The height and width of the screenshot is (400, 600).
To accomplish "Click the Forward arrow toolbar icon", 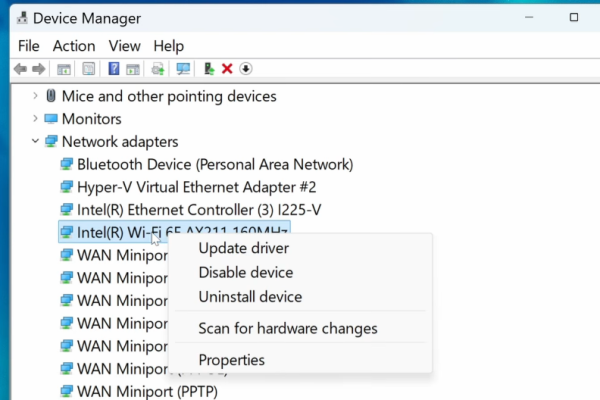I will point(39,69).
